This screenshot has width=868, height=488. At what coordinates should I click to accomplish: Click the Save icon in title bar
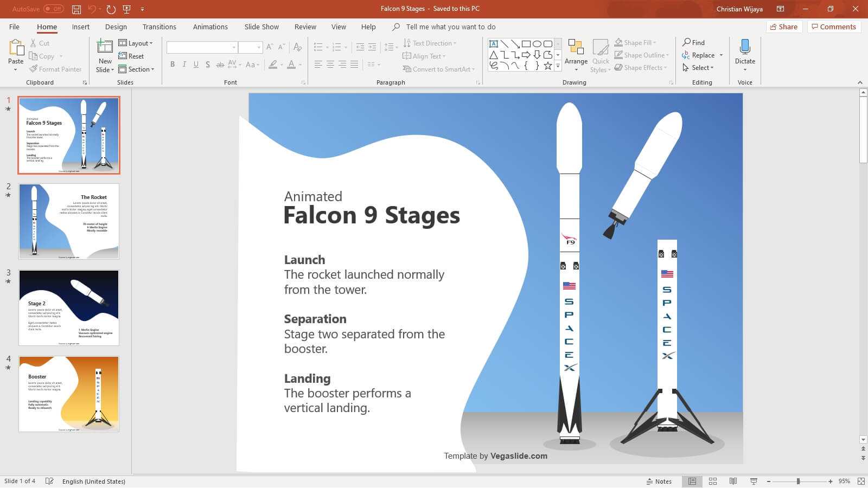point(76,9)
